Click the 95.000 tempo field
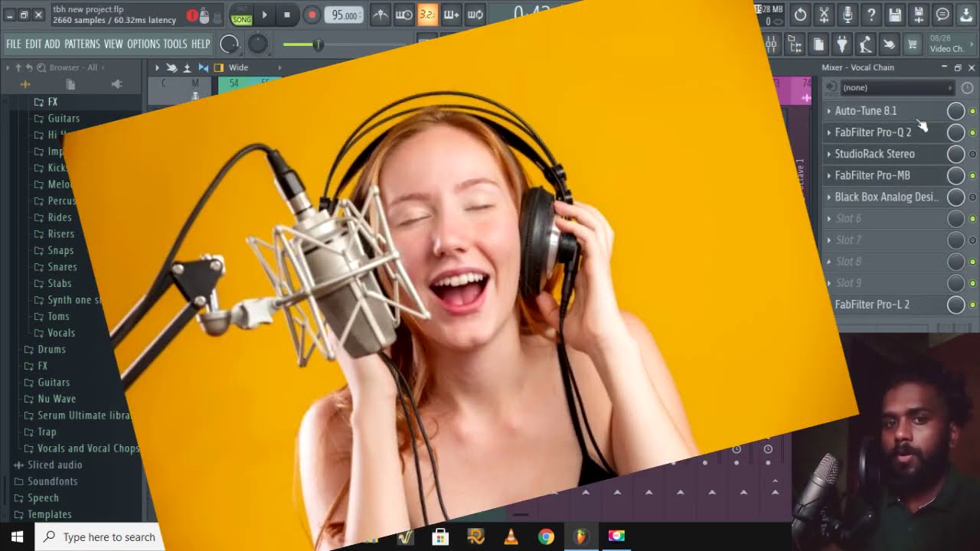Image resolution: width=980 pixels, height=551 pixels. 344,15
